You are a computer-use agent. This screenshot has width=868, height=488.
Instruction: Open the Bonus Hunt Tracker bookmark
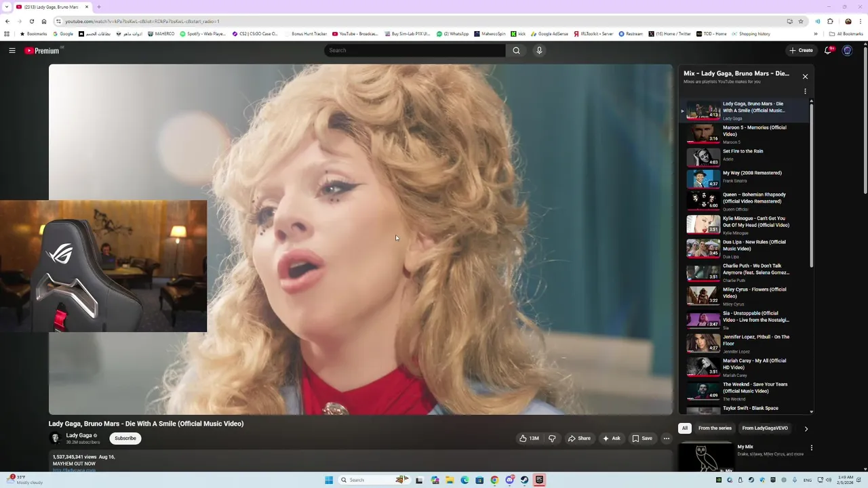305,34
